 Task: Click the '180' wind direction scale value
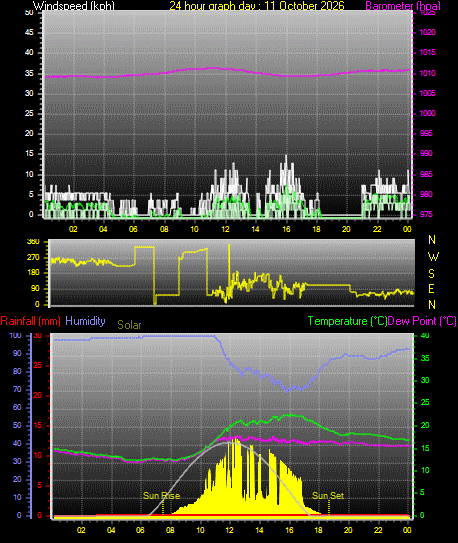33,273
